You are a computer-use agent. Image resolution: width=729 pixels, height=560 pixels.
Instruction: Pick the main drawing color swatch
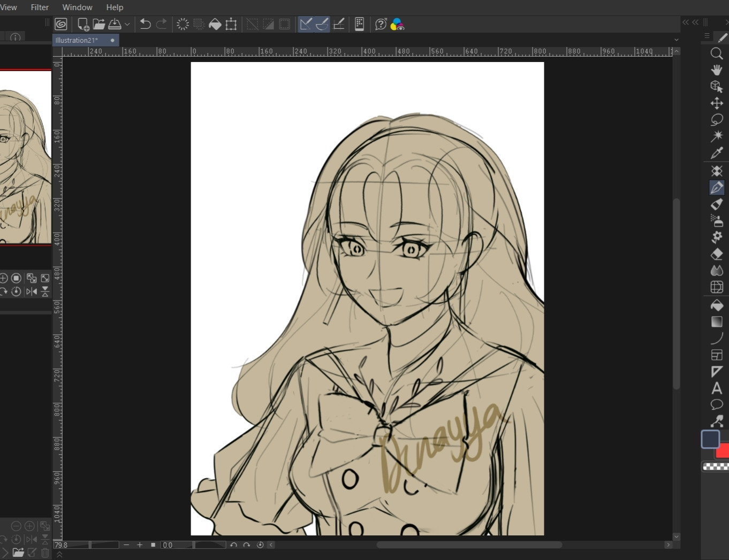[x=710, y=439]
